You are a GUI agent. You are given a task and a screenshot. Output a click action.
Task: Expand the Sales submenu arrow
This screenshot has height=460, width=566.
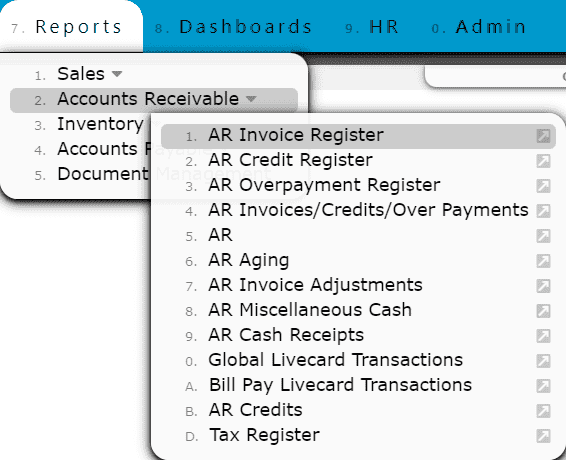tap(117, 74)
